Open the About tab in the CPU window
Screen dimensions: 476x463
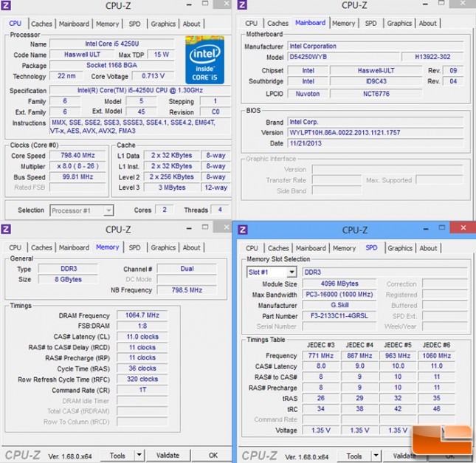point(191,24)
